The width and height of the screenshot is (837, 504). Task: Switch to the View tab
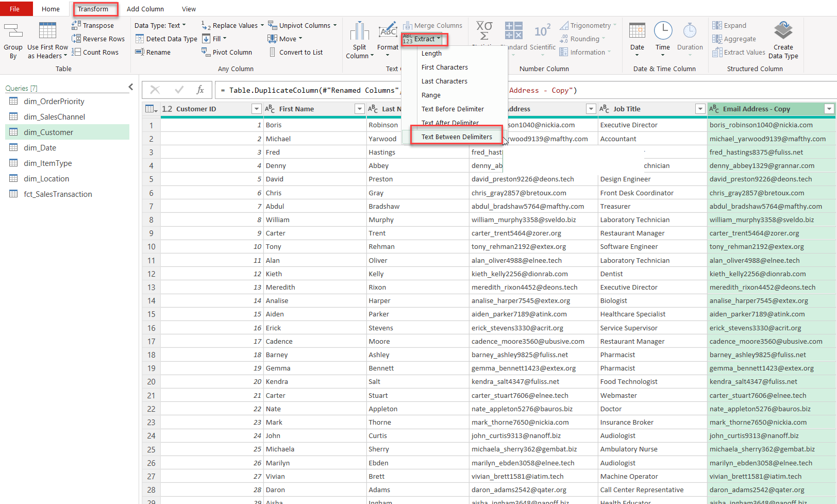pos(189,9)
